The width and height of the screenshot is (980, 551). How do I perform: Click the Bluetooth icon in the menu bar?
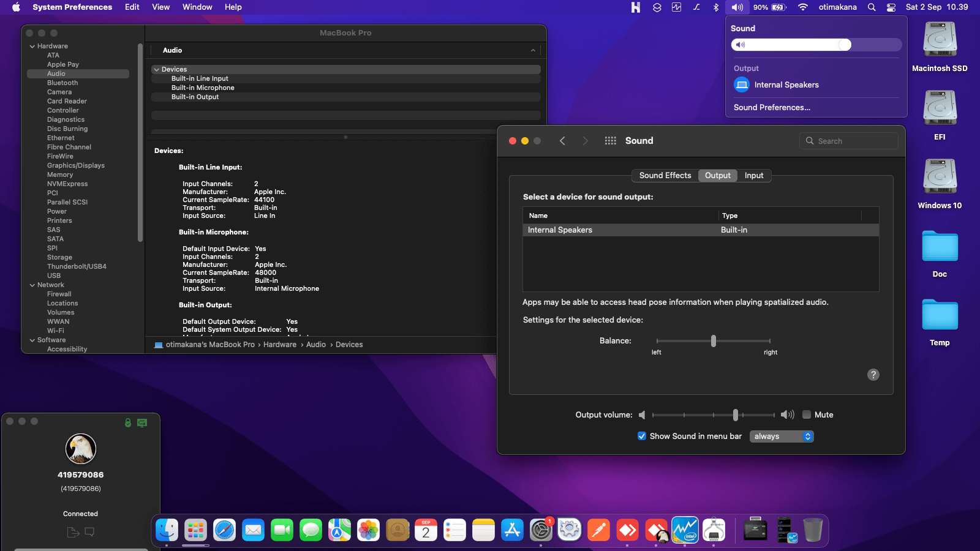coord(716,7)
